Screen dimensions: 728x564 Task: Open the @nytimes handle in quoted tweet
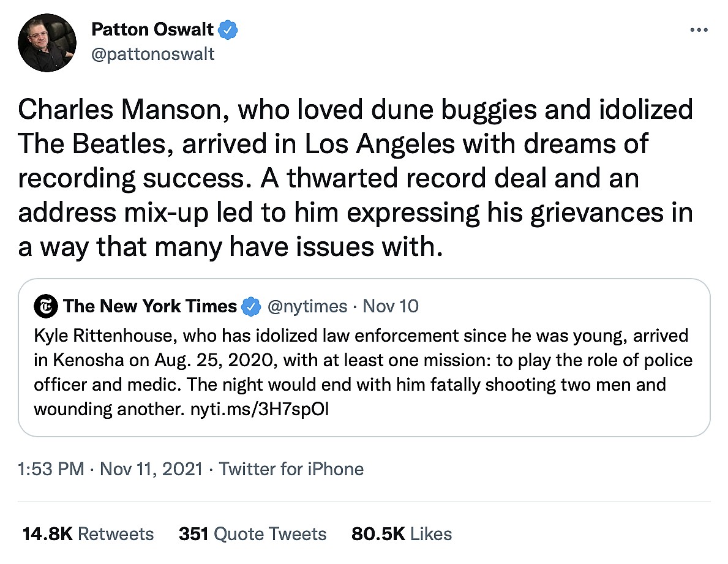pos(307,306)
